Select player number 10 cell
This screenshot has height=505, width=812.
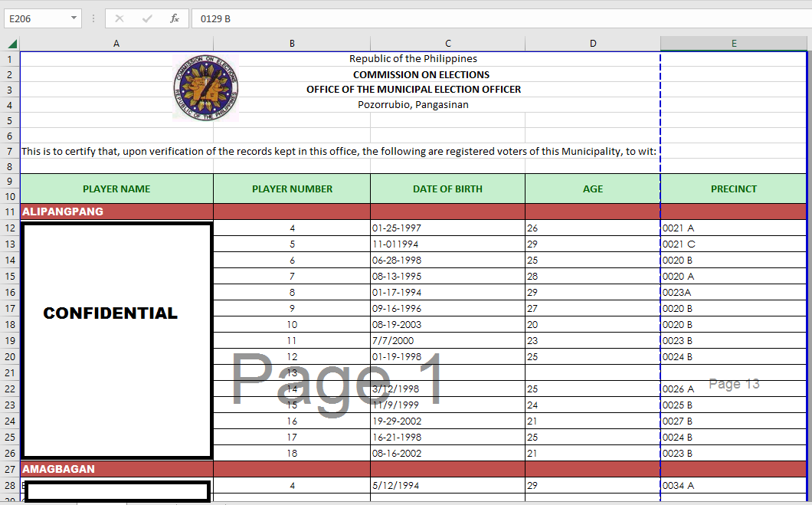point(292,324)
